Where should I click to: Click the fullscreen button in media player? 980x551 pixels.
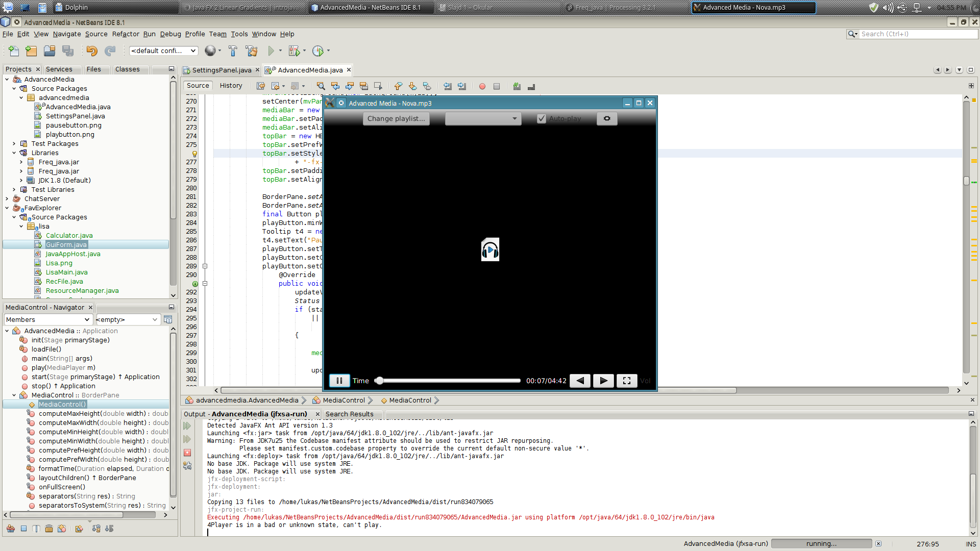[x=627, y=381]
